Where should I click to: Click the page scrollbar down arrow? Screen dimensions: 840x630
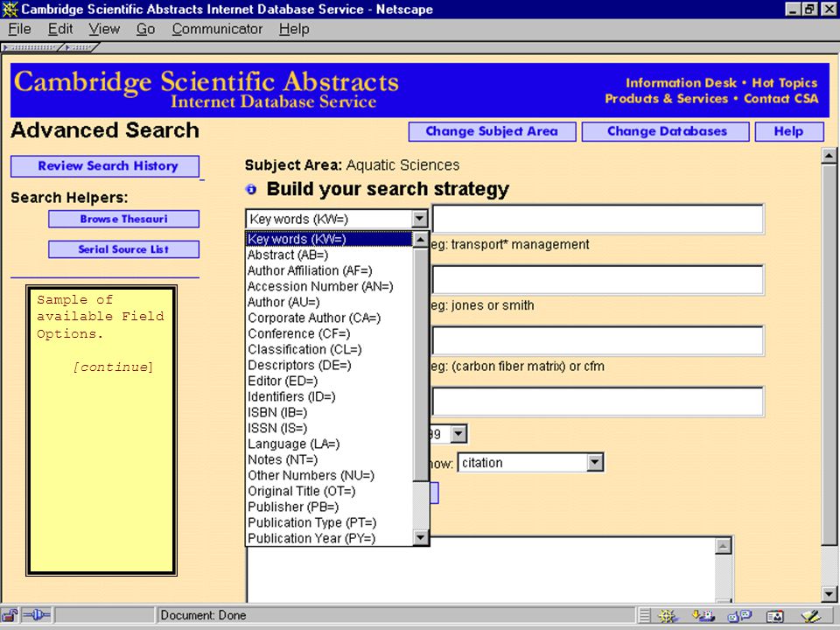tap(829, 593)
